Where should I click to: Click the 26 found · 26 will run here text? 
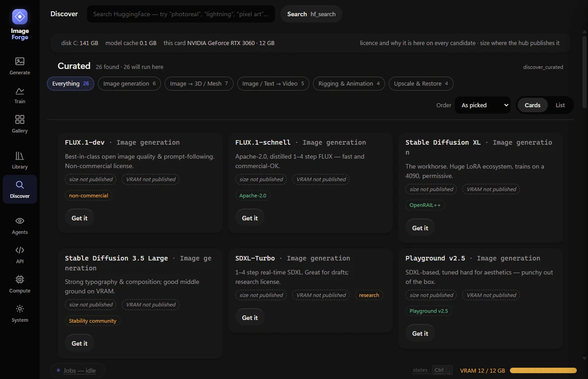(129, 67)
